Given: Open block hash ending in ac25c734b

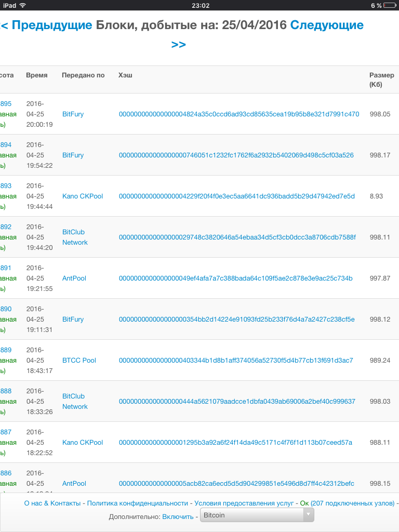Looking at the screenshot, I should [x=235, y=278].
